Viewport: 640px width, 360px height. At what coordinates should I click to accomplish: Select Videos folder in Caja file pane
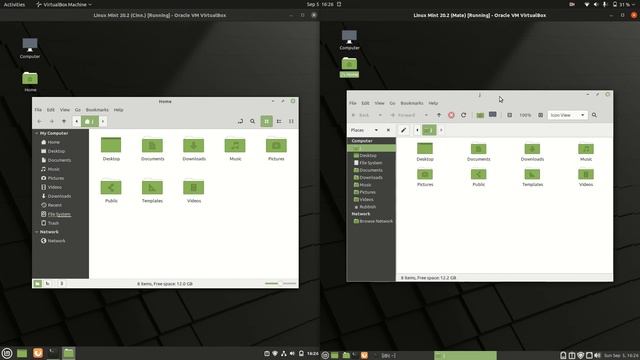tap(586, 178)
